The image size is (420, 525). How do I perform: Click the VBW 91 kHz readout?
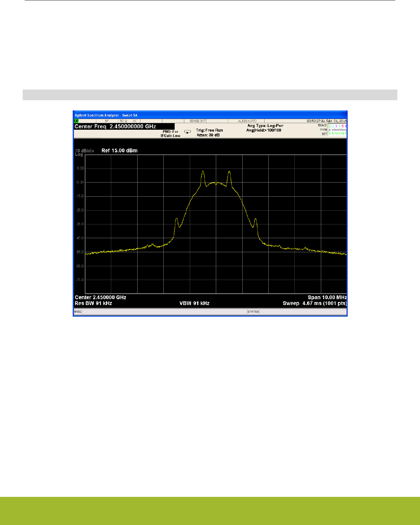pyautogui.click(x=194, y=303)
